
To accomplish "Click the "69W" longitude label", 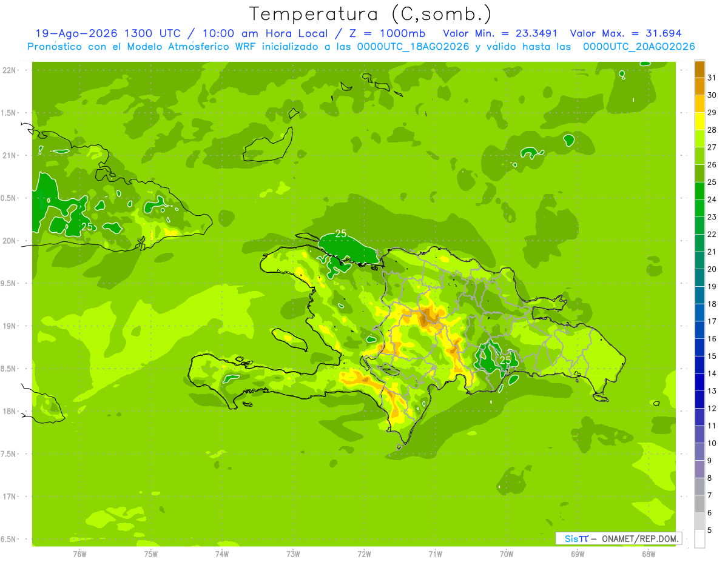I will 578,554.
